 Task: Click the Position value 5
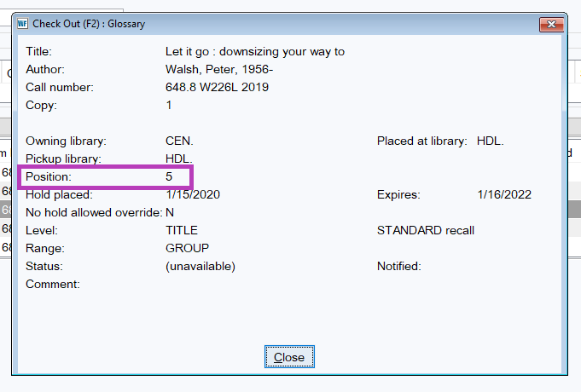pos(169,176)
